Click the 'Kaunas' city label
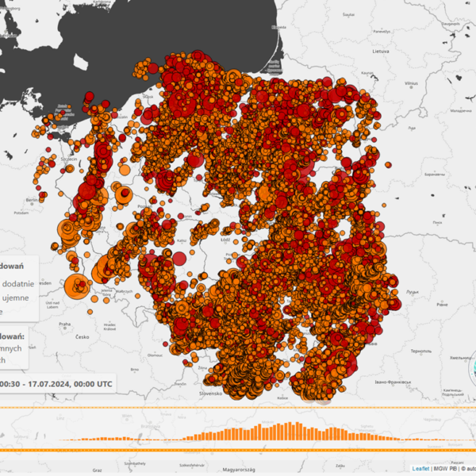Viewport: 476px width, 476px height. click(367, 73)
